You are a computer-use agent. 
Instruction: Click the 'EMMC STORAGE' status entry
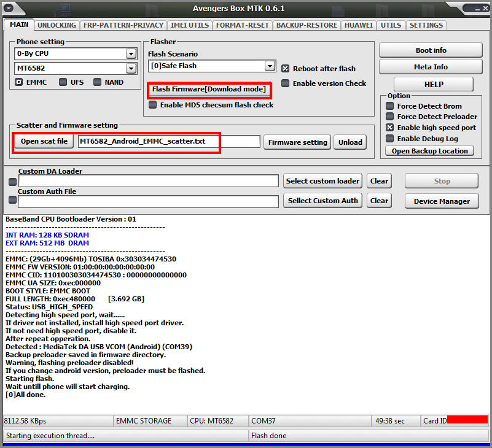150,421
